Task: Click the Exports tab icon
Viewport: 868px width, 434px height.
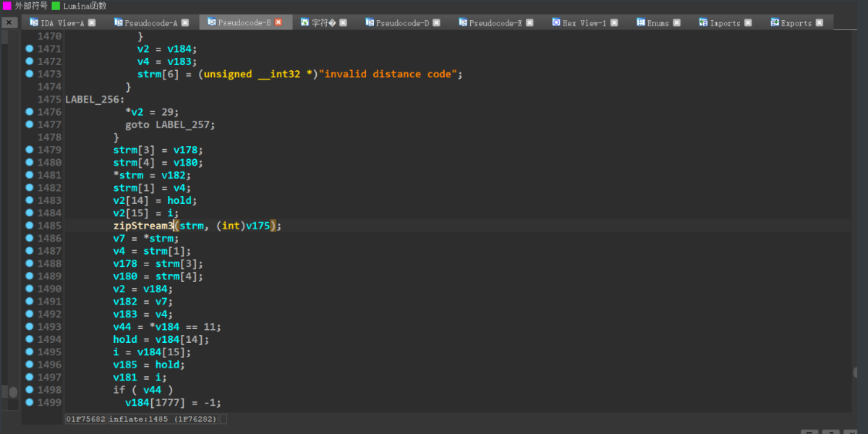Action: [x=775, y=22]
